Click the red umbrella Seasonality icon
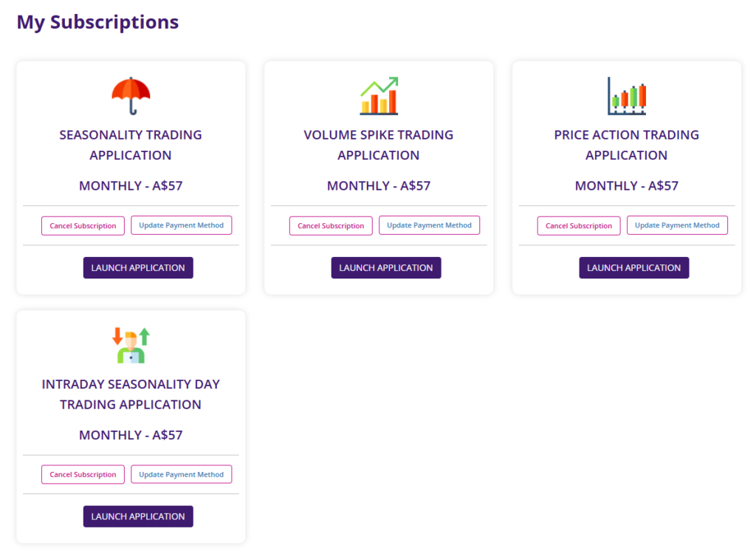This screenshot has height=554, width=756. [x=131, y=96]
